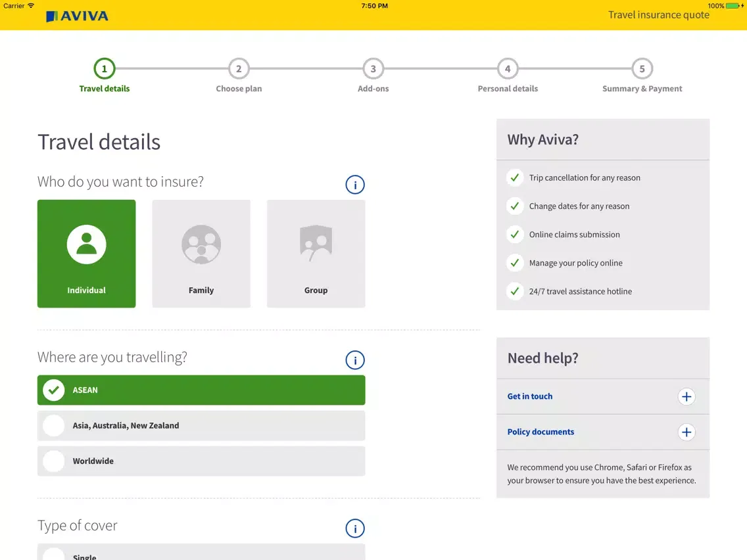The image size is (747, 560).
Task: Click the Aviva logo in the header
Action: click(x=77, y=16)
